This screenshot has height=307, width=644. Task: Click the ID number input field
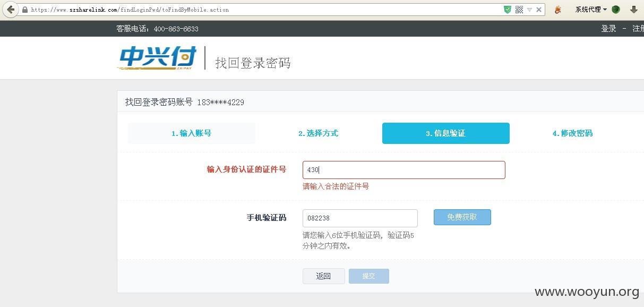404,170
